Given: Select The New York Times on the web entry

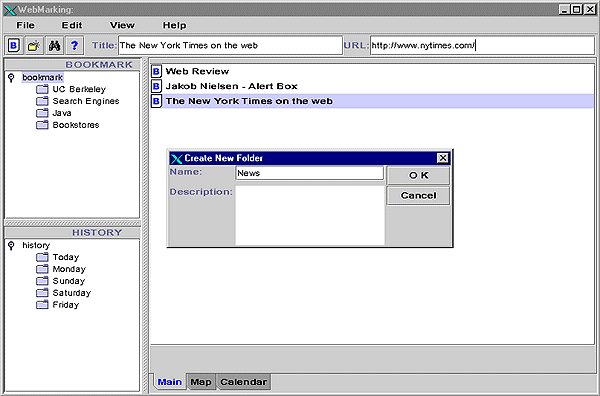Looking at the screenshot, I should 372,101.
